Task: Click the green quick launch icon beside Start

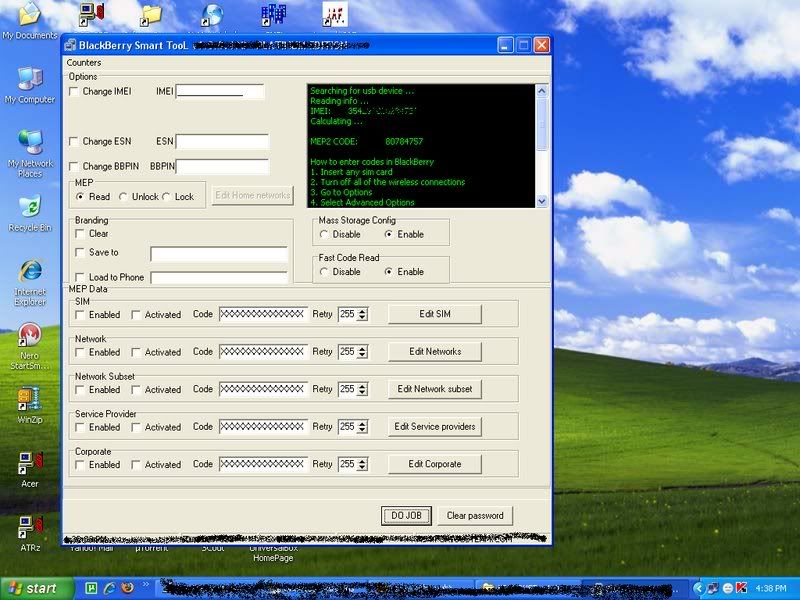Action: tap(91, 588)
